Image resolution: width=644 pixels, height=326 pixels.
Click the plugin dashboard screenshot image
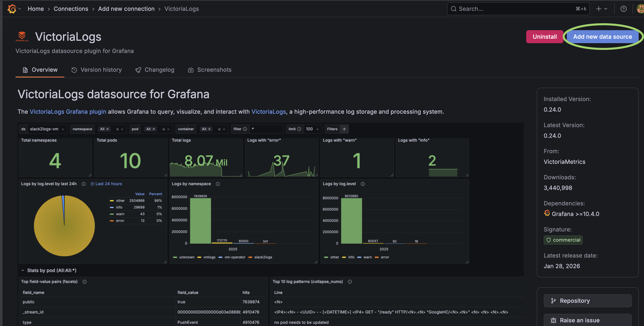click(270, 224)
